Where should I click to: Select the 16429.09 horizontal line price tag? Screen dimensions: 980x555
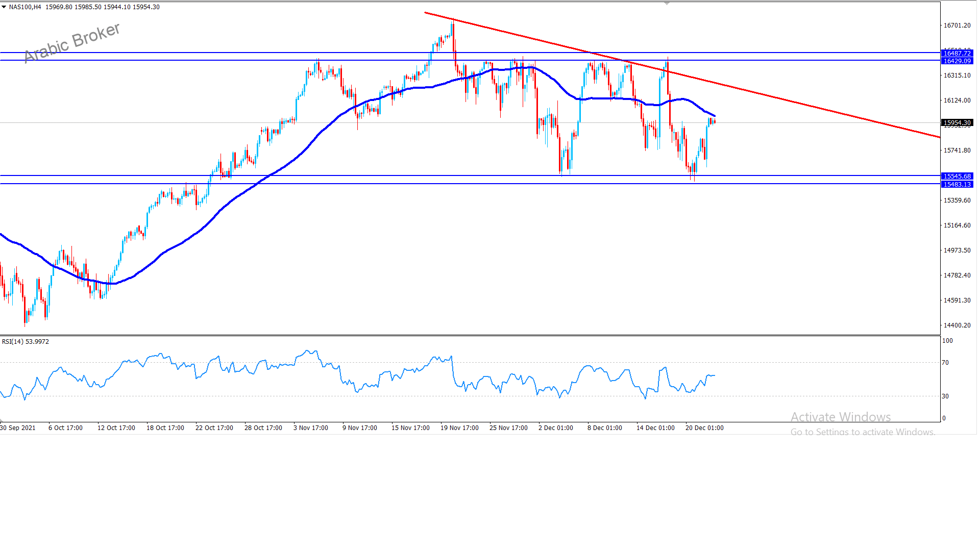click(957, 61)
